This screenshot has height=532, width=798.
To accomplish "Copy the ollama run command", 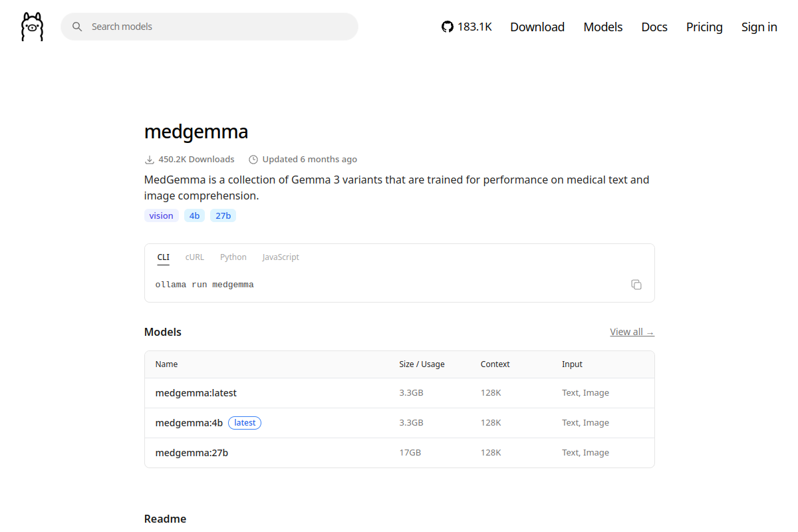I will tap(636, 285).
